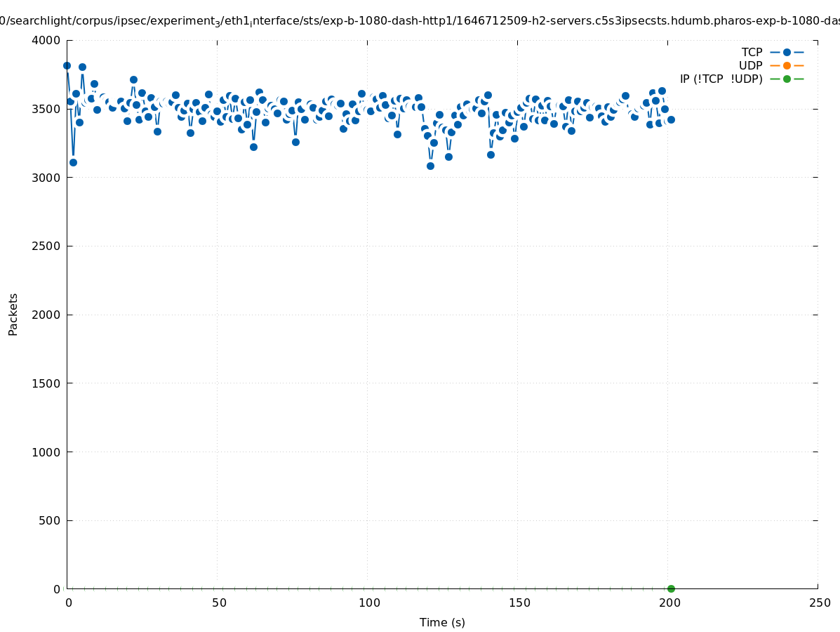Select the TCP legend label
The height and width of the screenshot is (632, 840).
pos(752,52)
